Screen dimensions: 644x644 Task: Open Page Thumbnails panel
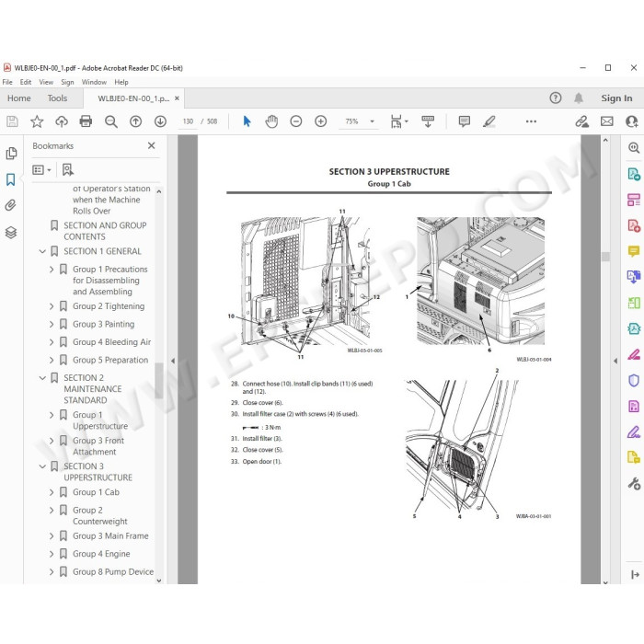click(x=11, y=154)
